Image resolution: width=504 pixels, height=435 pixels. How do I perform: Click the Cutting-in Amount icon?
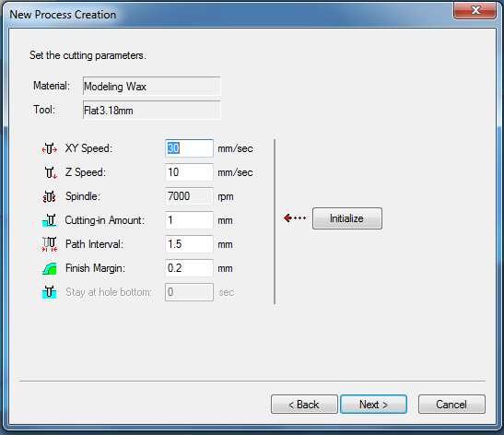[x=49, y=220]
